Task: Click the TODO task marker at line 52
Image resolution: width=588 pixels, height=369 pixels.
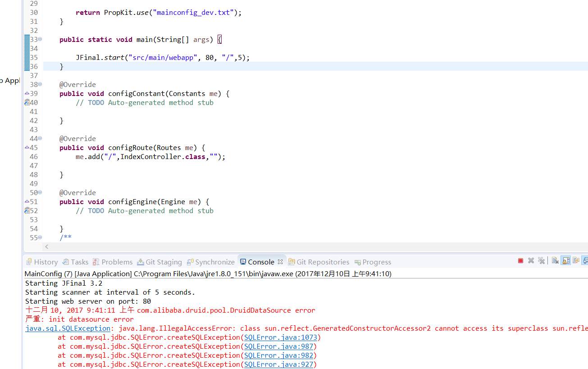Action: coord(27,210)
